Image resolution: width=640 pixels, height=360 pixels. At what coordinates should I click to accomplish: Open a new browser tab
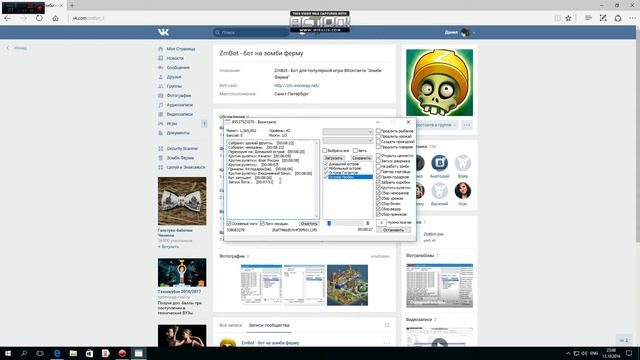point(72,5)
